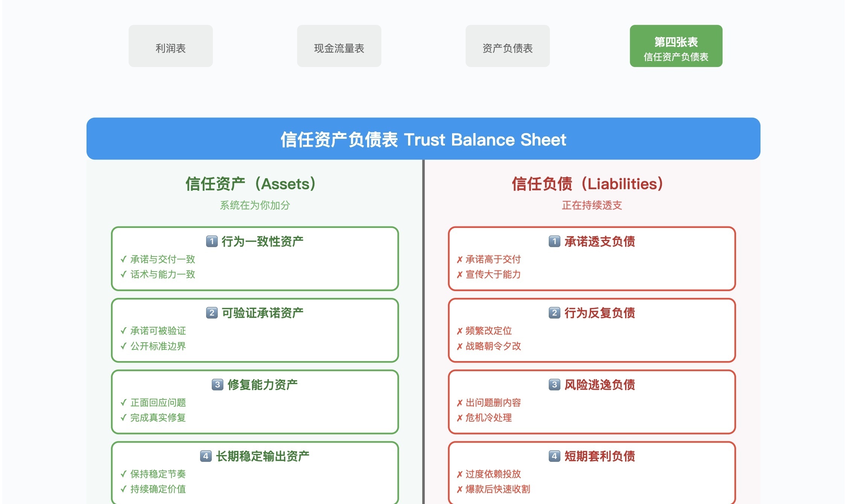Click the 信任资产负债表 Trust Balance Sheet header
Viewport: 847px width, 504px height.
coord(423,140)
